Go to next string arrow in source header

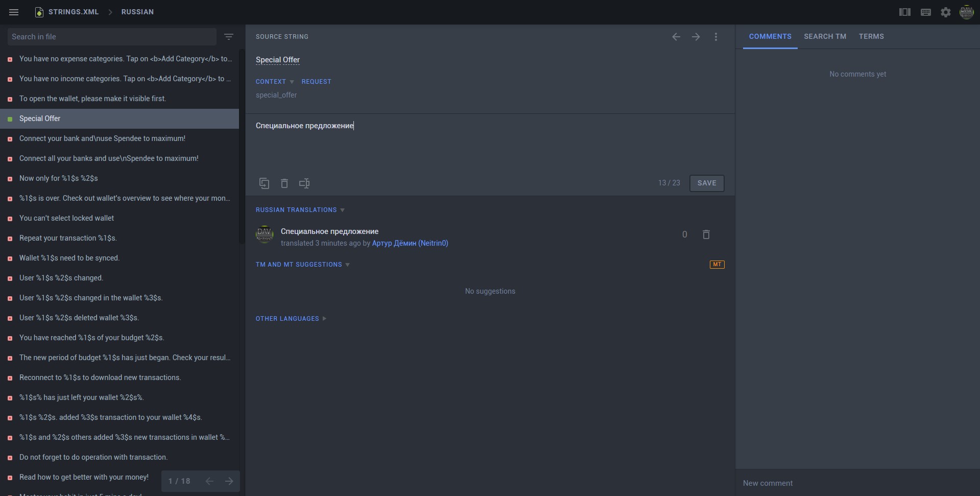[696, 37]
